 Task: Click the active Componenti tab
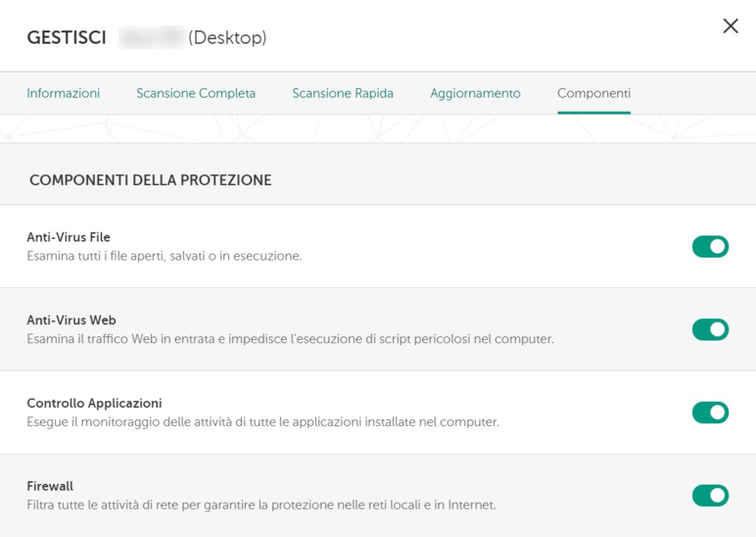(x=593, y=93)
